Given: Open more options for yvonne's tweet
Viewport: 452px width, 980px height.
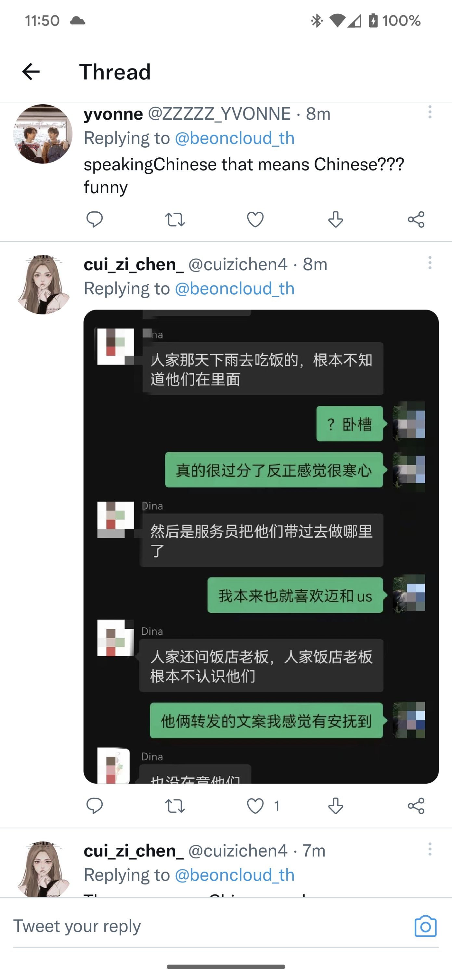Looking at the screenshot, I should [x=430, y=112].
